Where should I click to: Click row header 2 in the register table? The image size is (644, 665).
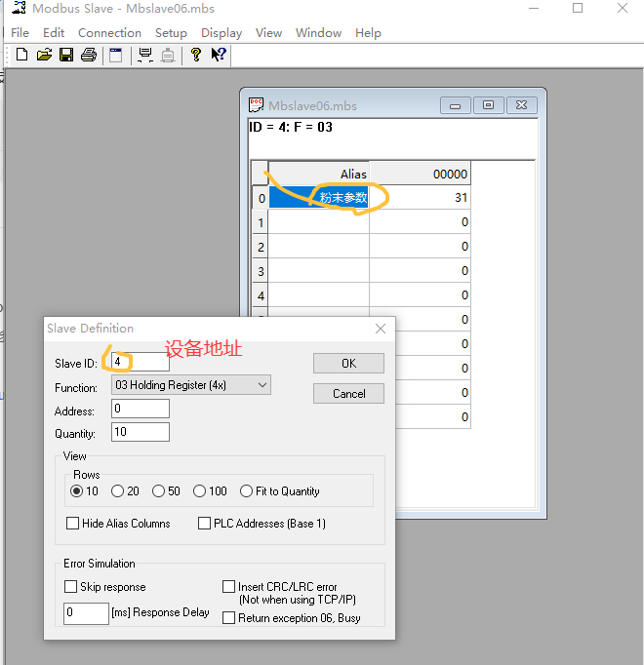pos(261,247)
